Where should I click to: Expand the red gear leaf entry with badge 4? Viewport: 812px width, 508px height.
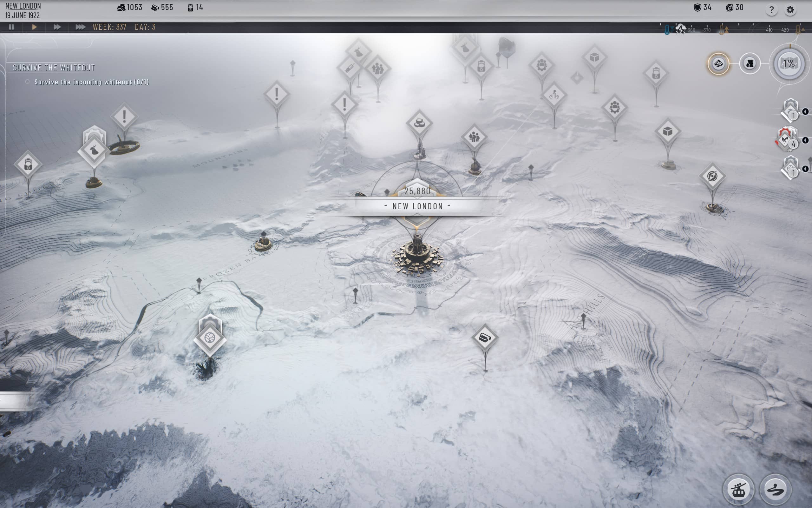click(805, 140)
